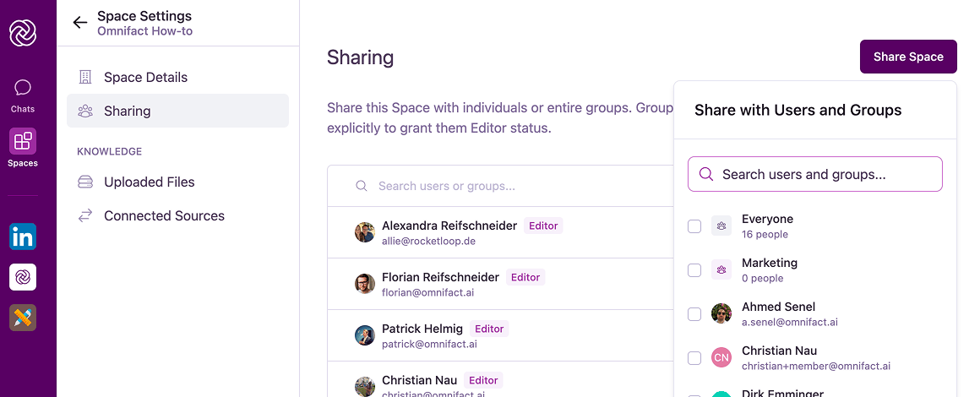This screenshot has width=980, height=397.
Task: Check the Ahmed Senel checkbox
Action: point(694,314)
